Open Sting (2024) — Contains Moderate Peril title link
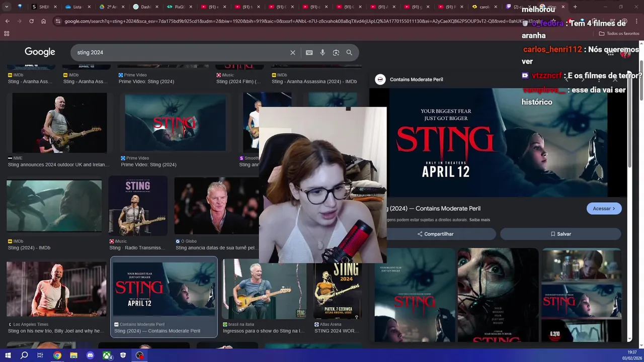644x362 pixels. pyautogui.click(x=434, y=209)
